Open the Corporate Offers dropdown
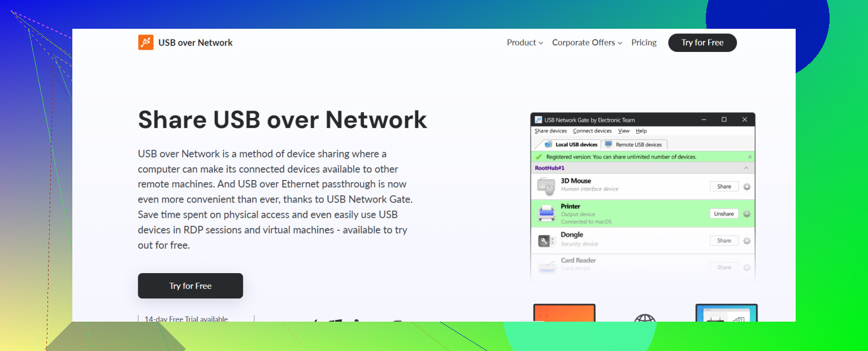The image size is (868, 351). point(587,43)
